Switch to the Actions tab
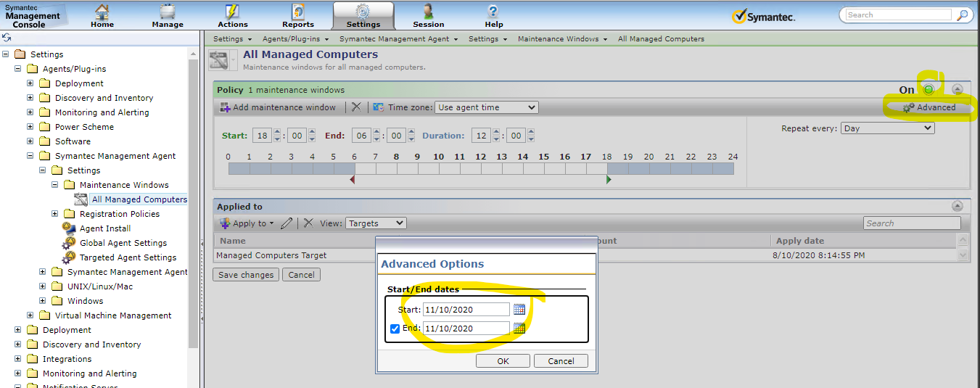 click(233, 15)
